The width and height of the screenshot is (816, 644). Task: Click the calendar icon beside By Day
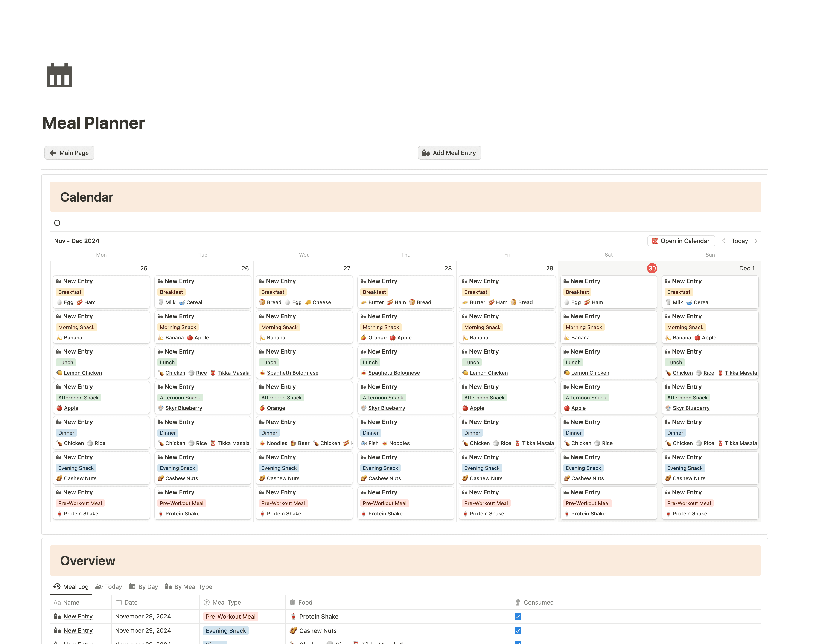point(133,586)
